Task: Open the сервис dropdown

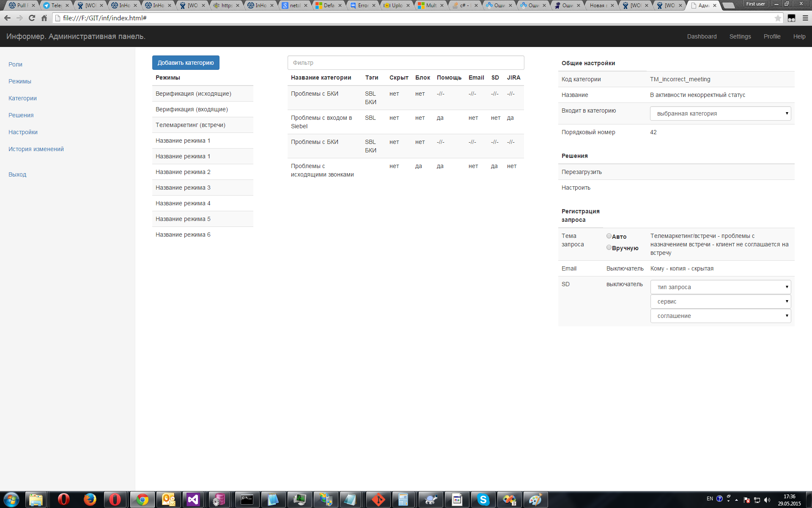Action: 720,301
